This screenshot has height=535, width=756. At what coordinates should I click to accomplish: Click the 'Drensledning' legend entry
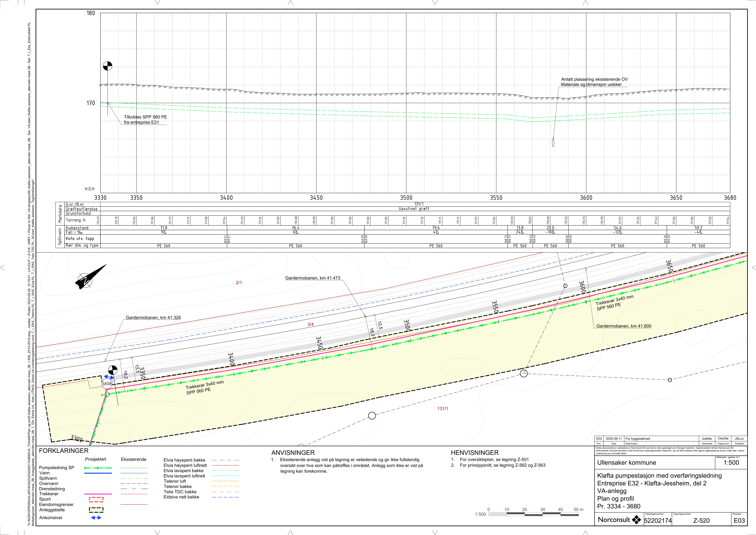click(x=52, y=489)
